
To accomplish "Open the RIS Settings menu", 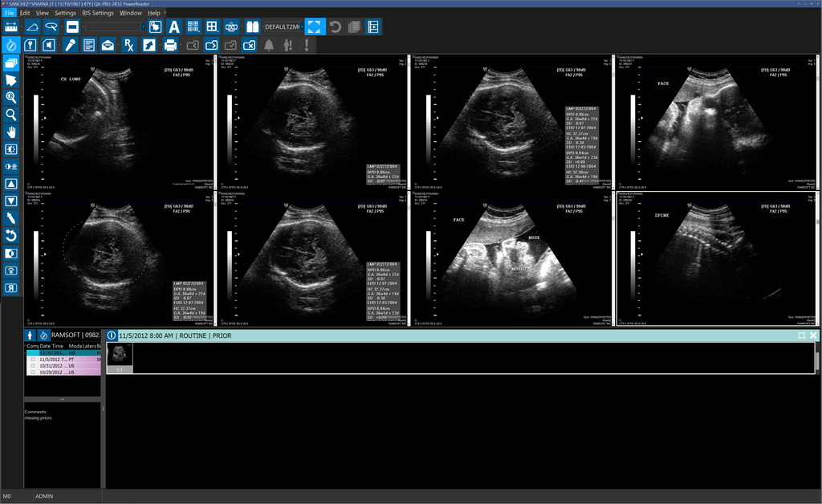I will (x=98, y=13).
